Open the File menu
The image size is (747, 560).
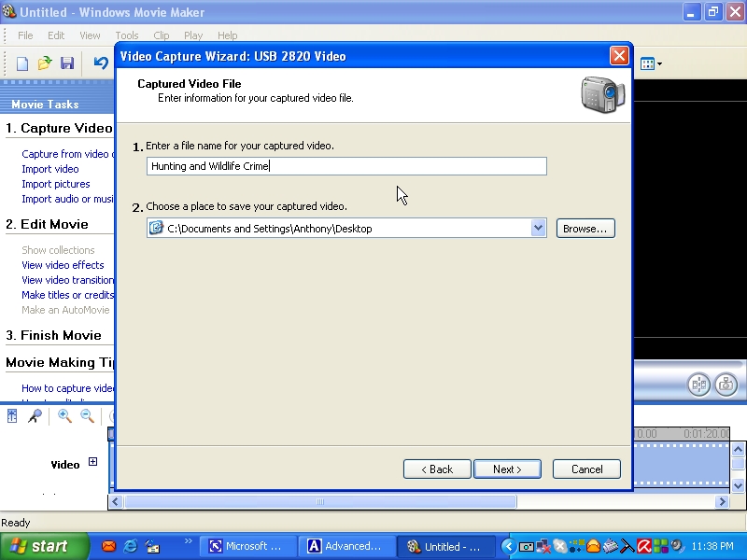(x=25, y=35)
